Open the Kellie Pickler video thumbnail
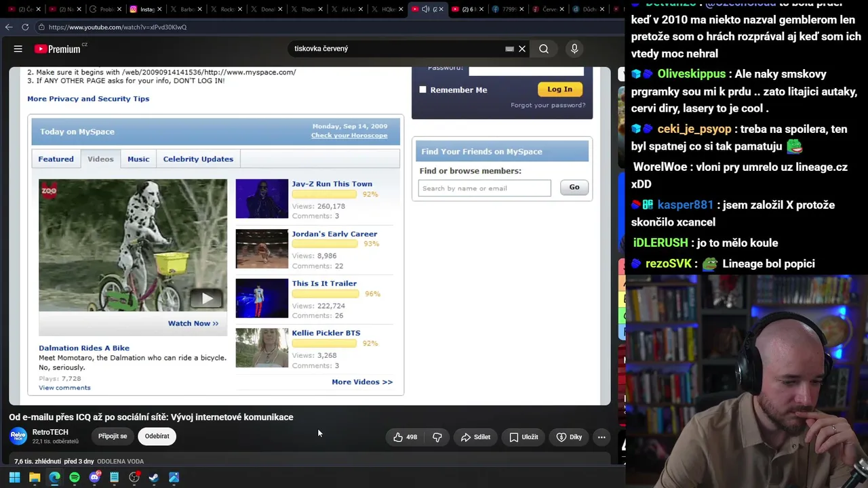This screenshot has width=868, height=488. (x=262, y=348)
